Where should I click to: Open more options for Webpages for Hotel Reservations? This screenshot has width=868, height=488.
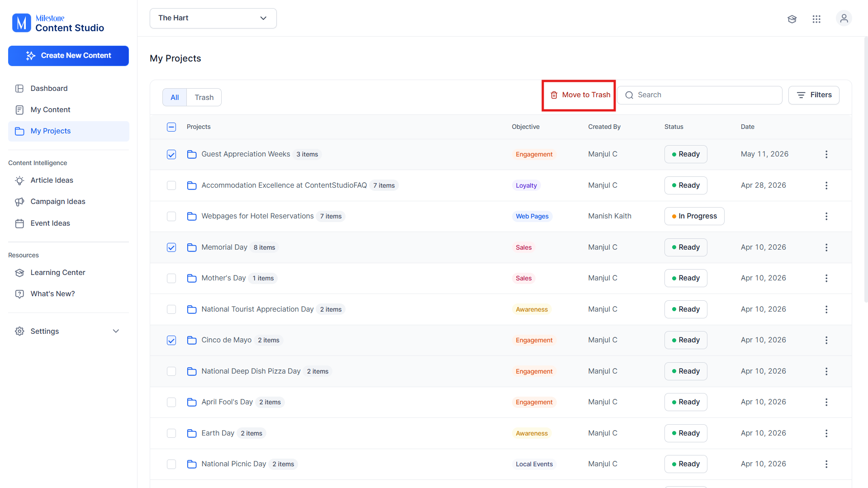click(x=826, y=216)
